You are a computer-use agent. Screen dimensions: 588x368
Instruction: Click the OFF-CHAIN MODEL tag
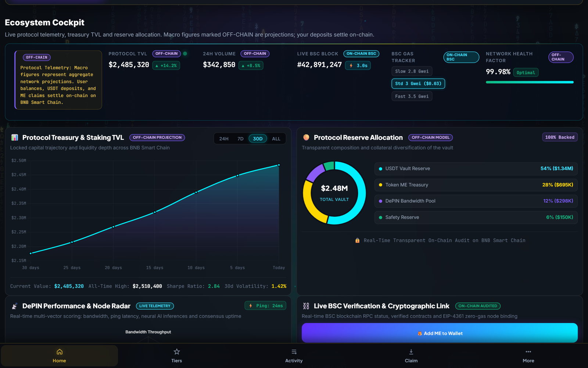[x=430, y=138]
